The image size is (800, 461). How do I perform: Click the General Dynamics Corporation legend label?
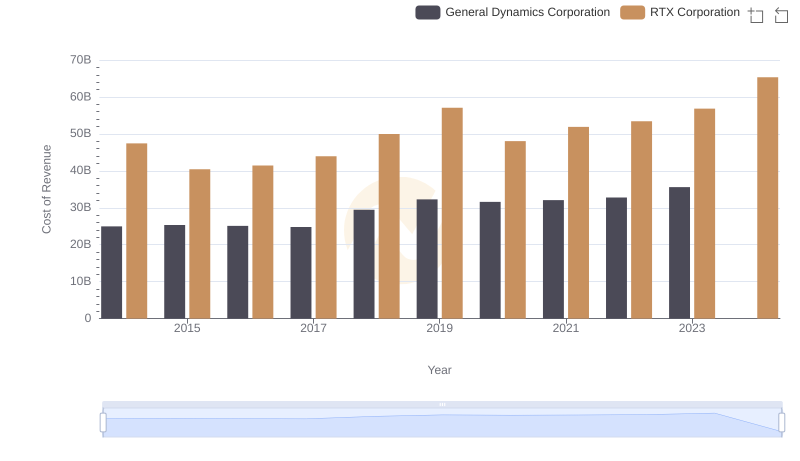point(528,12)
